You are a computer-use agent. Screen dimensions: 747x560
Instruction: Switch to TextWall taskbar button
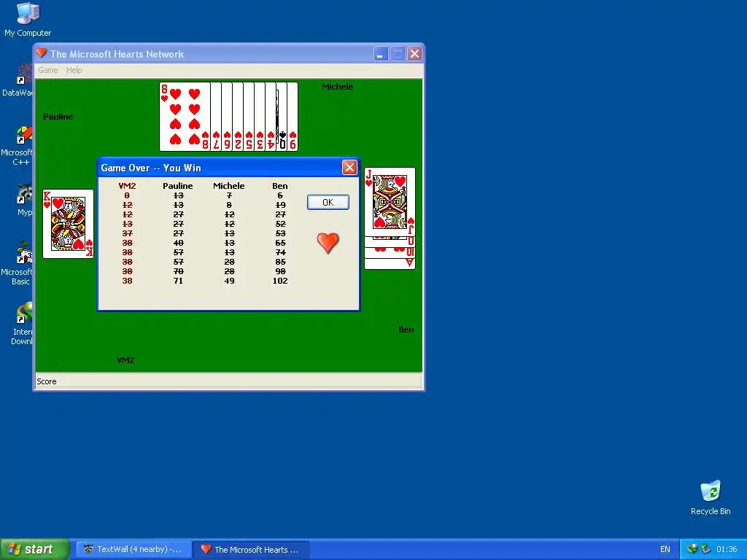click(x=133, y=549)
